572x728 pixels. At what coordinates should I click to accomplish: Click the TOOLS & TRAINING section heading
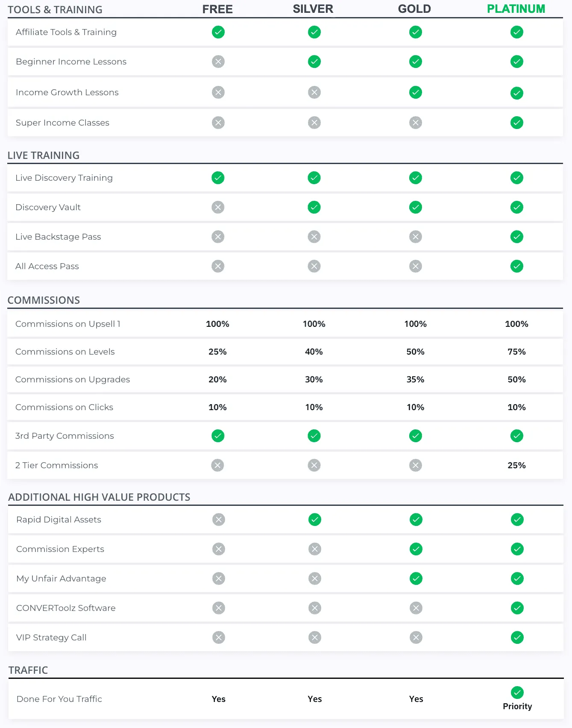[x=55, y=10]
